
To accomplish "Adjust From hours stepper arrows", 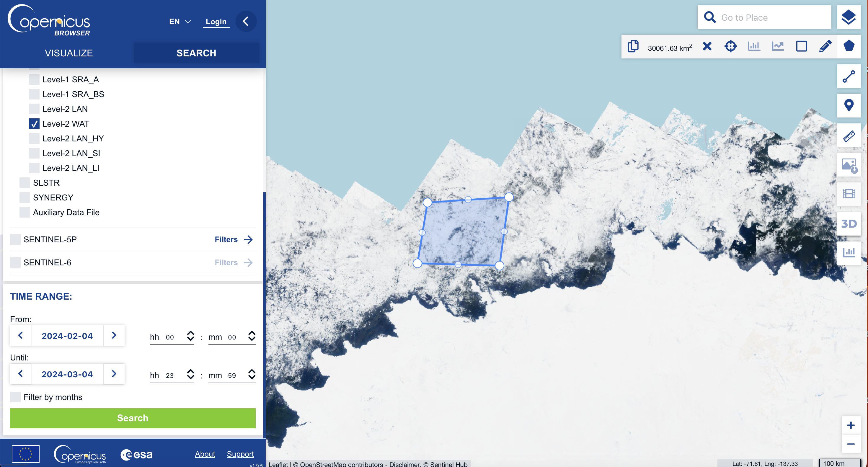I will point(190,336).
